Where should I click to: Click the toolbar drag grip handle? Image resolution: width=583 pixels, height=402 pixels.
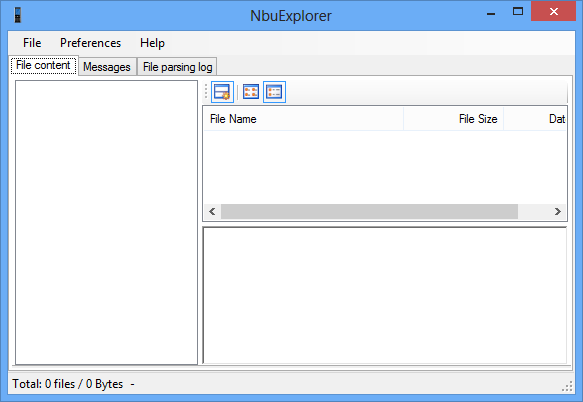coord(206,92)
